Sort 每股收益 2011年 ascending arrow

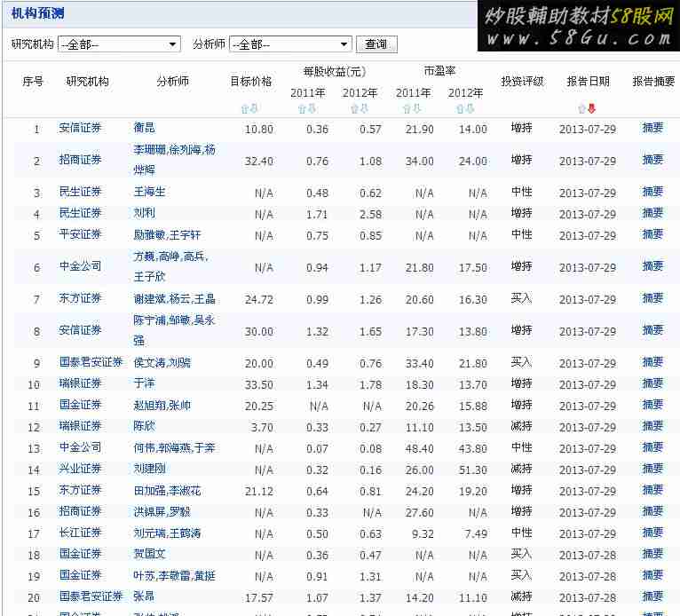302,108
